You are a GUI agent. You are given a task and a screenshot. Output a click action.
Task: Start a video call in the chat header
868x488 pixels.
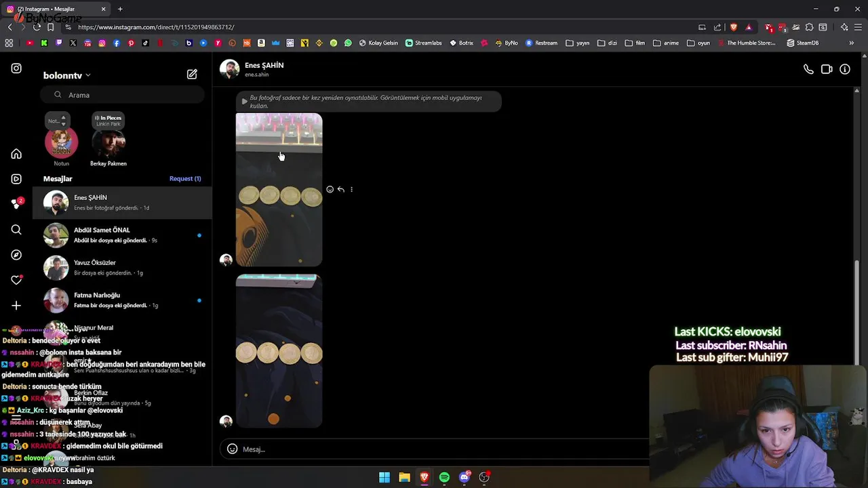827,69
